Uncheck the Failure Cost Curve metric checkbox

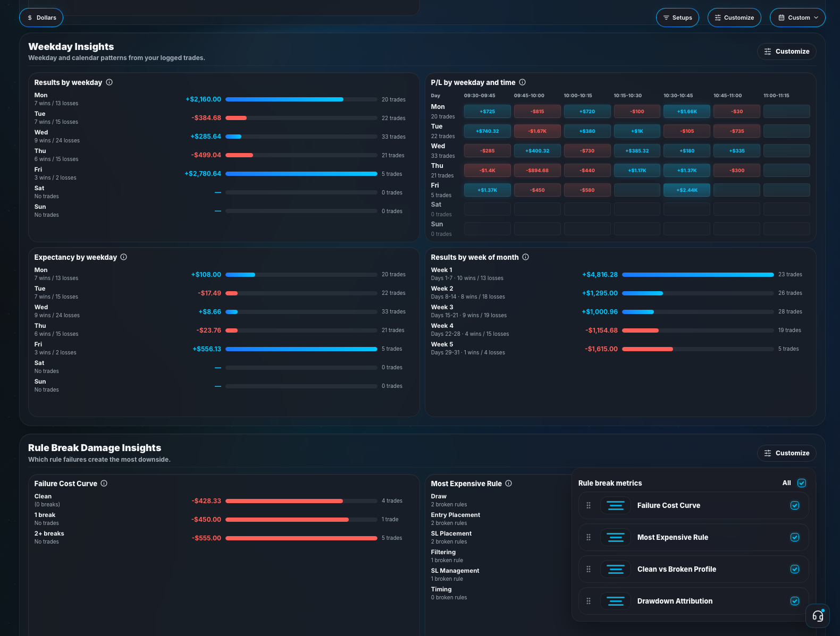point(795,505)
